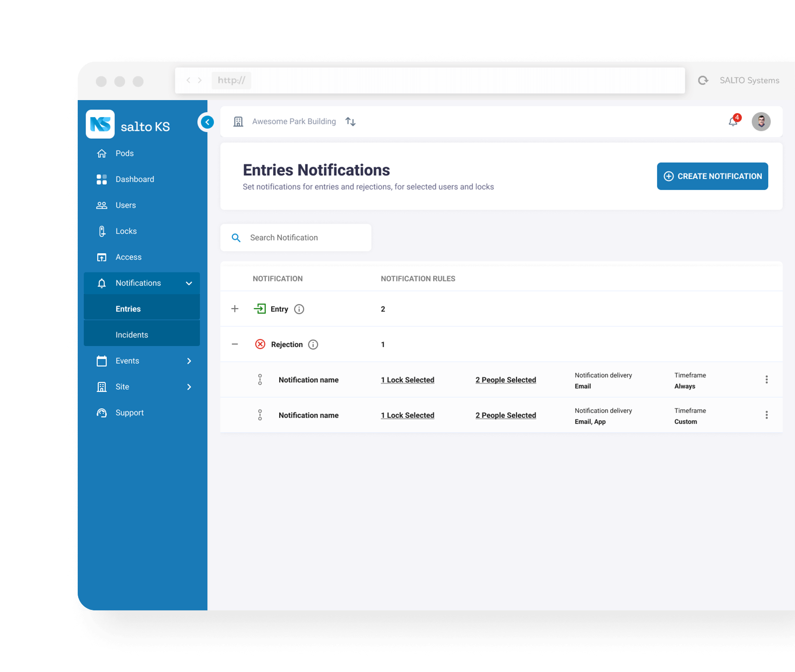Image resolution: width=795 pixels, height=672 pixels.
Task: Expand the Events sidebar menu
Action: 189,361
